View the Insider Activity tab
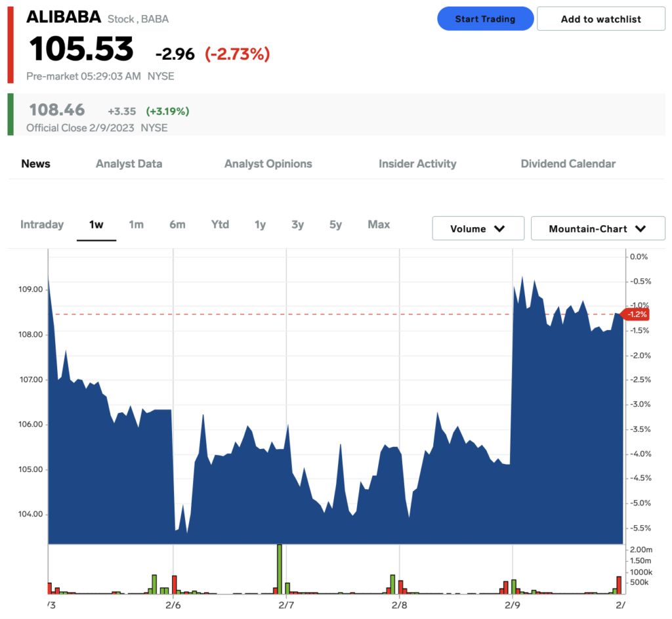672x619 pixels. [417, 163]
